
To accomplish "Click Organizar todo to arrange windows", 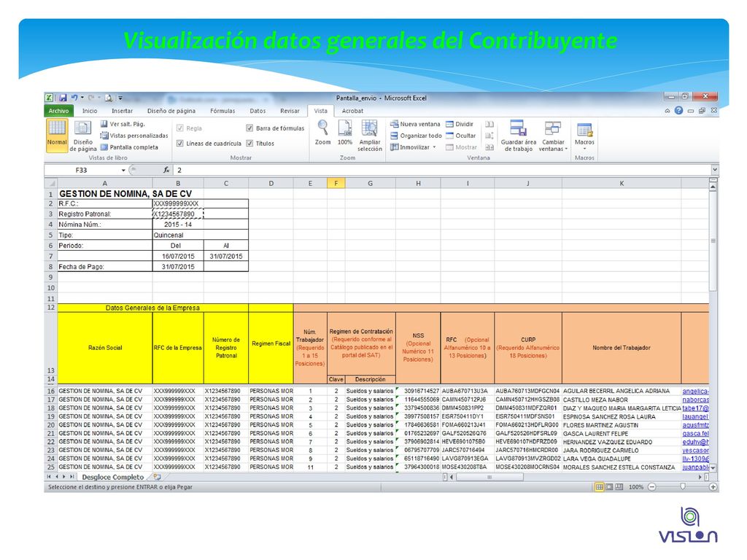I will pyautogui.click(x=417, y=136).
